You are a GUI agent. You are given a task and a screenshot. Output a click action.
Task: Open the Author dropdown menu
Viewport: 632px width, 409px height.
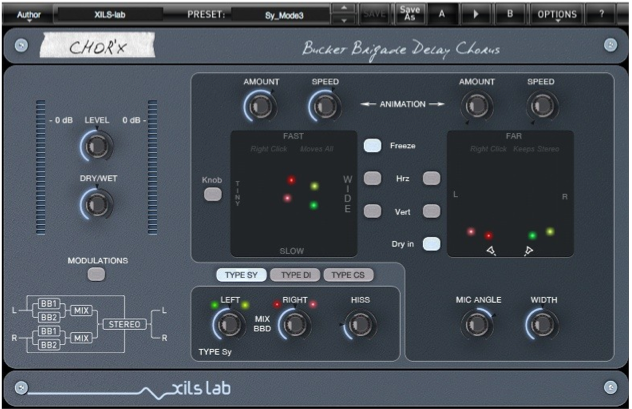(29, 15)
